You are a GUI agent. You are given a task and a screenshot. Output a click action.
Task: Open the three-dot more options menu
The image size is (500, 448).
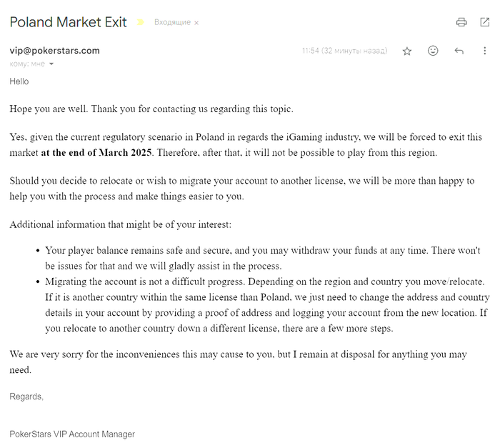(485, 51)
